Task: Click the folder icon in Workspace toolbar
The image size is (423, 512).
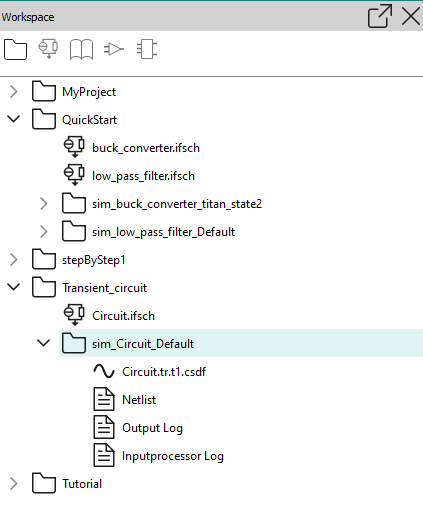Action: click(x=15, y=50)
